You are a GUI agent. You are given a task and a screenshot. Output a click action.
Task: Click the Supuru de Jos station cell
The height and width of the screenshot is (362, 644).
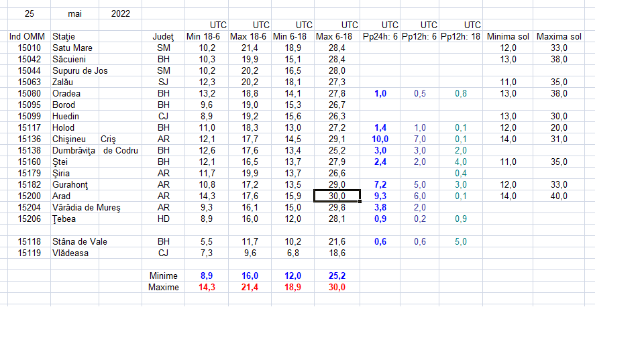pyautogui.click(x=80, y=71)
